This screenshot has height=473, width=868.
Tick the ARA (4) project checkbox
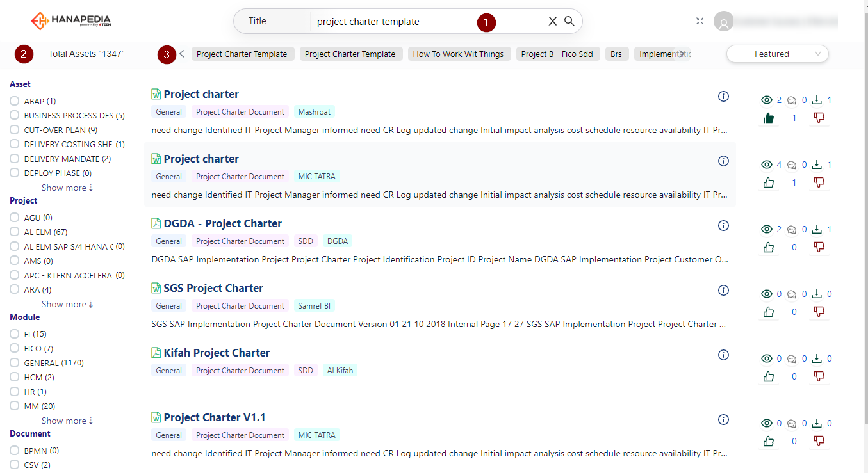click(x=15, y=289)
